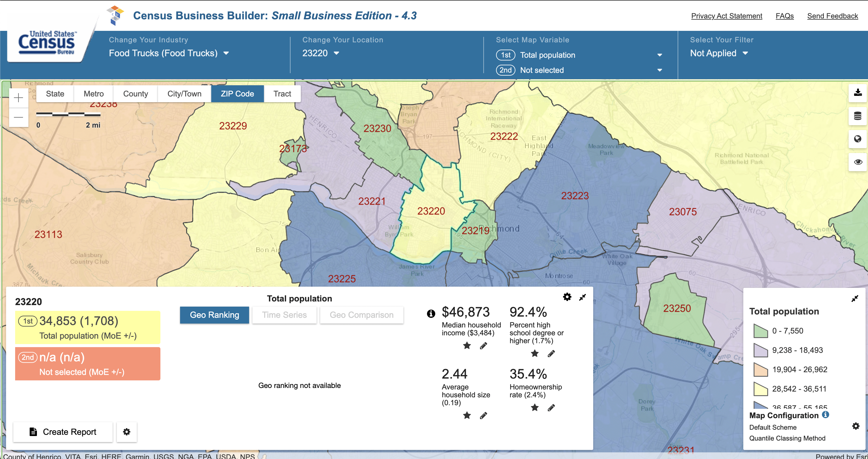Collapse the Total population data panel
This screenshot has width=868, height=459.
click(x=583, y=297)
